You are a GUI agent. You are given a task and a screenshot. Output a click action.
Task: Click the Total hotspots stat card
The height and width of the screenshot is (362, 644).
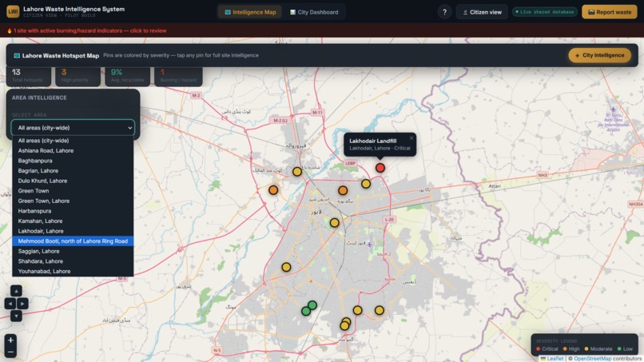tap(28, 77)
